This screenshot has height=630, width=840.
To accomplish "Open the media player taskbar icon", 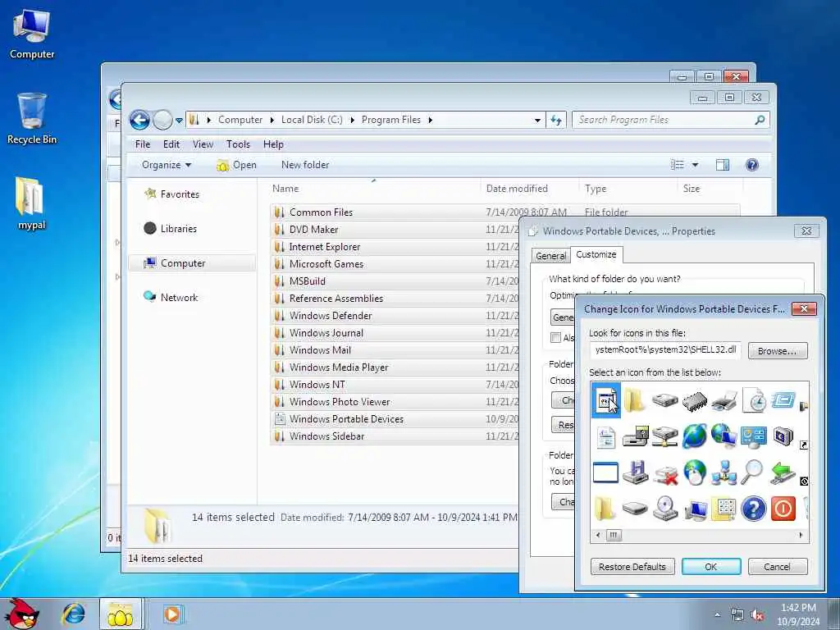I will (172, 614).
